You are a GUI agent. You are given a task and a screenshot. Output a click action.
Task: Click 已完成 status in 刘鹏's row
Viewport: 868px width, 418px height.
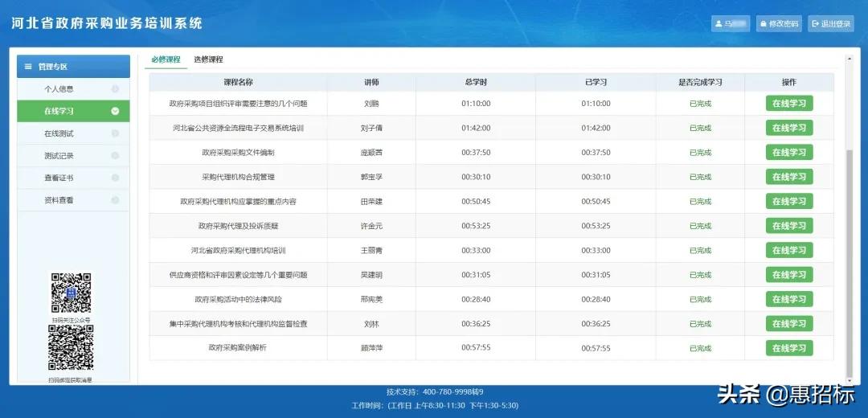pyautogui.click(x=700, y=104)
